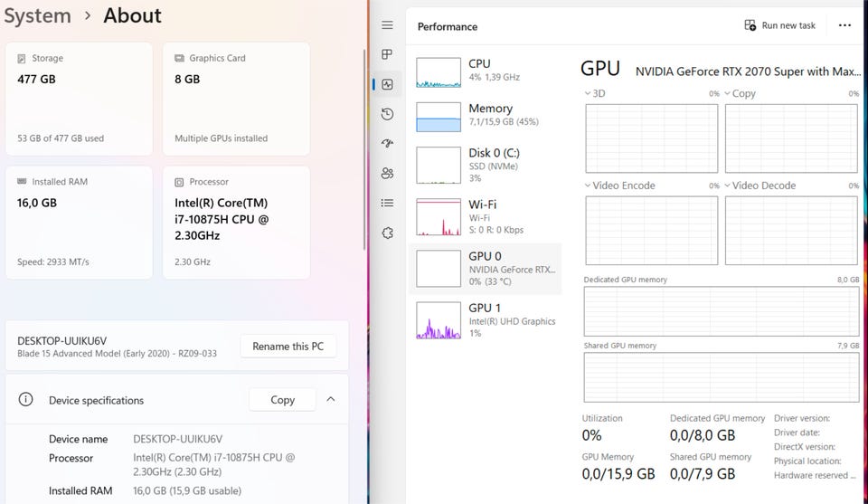868x504 pixels.
Task: Open the Video Encode graph dropdown
Action: pyautogui.click(x=589, y=185)
